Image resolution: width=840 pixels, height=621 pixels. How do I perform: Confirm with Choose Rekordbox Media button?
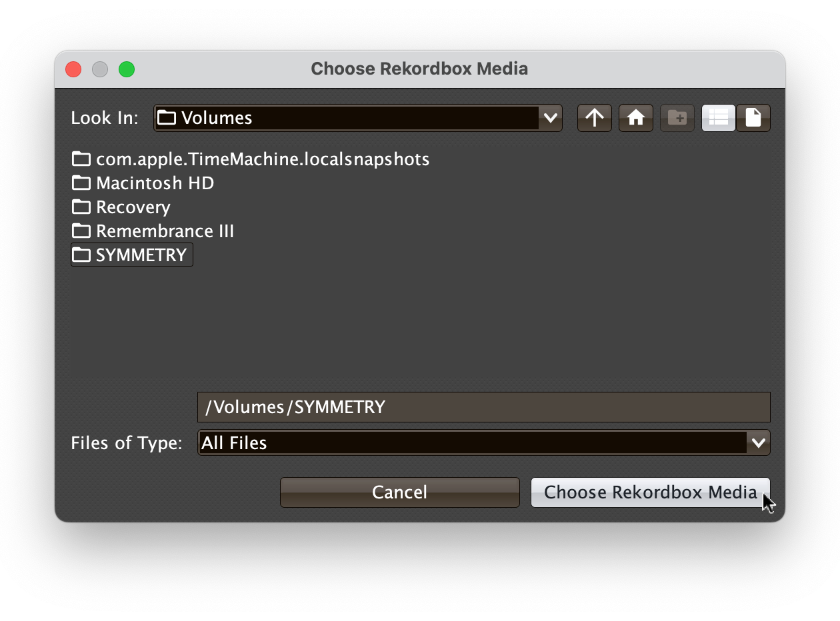pos(651,492)
